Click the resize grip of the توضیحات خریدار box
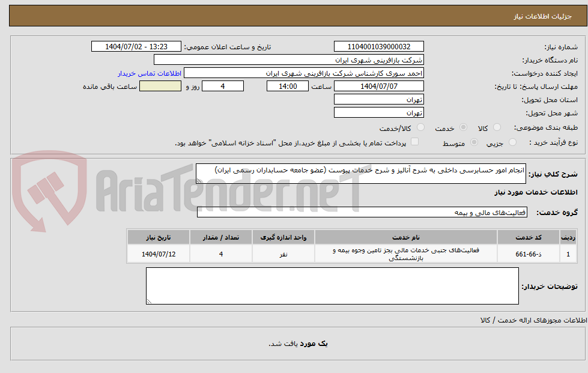Screen dimensions: 588x373 [151, 301]
